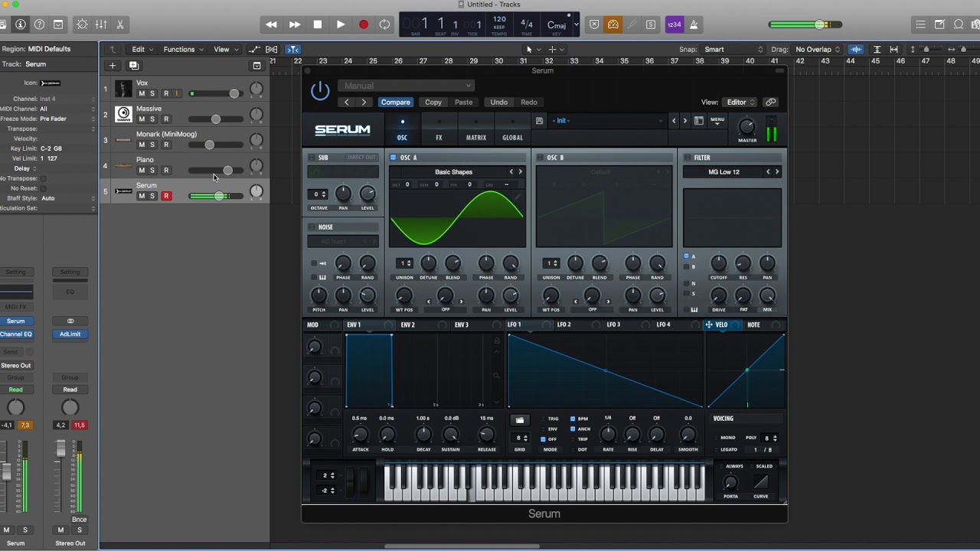Select the Serum OSC tab

pyautogui.click(x=402, y=129)
